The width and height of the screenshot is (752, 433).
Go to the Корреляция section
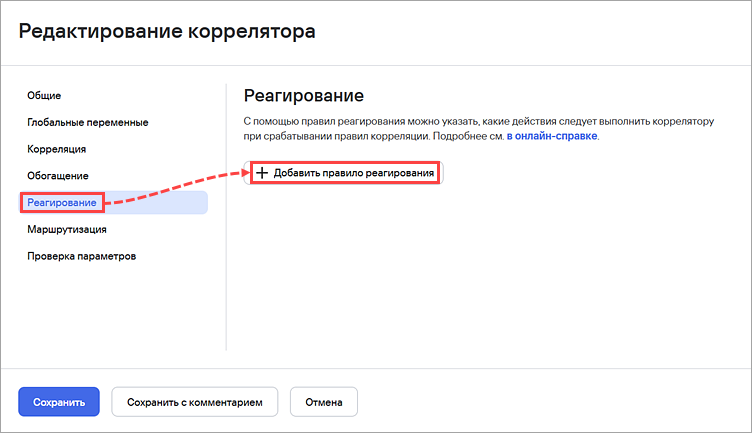[x=57, y=149]
